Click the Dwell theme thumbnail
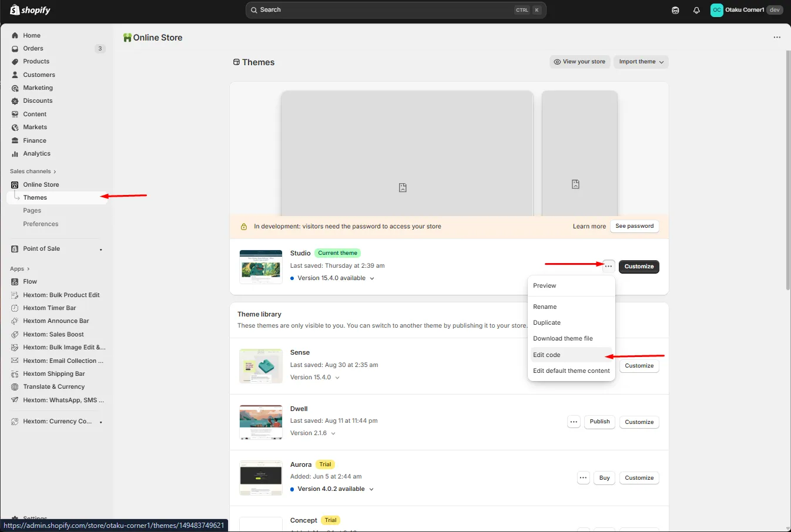791x532 pixels. coord(261,422)
